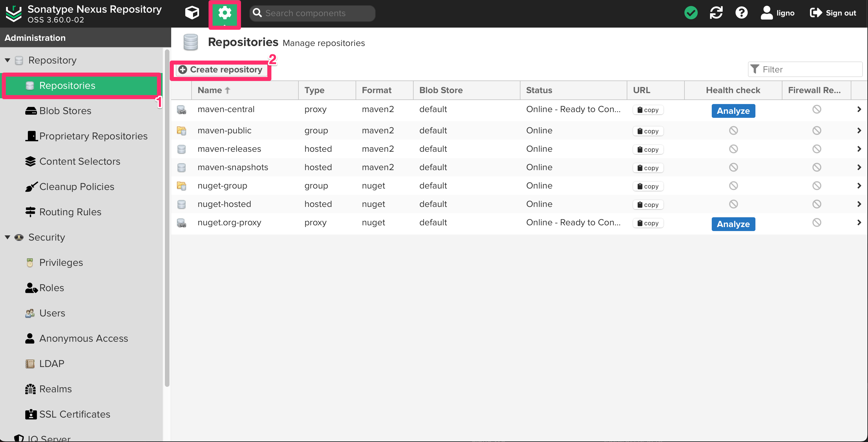Screen dimensions: 868x442
Task: Copy URL of nuget-hosted repository
Action: point(648,205)
